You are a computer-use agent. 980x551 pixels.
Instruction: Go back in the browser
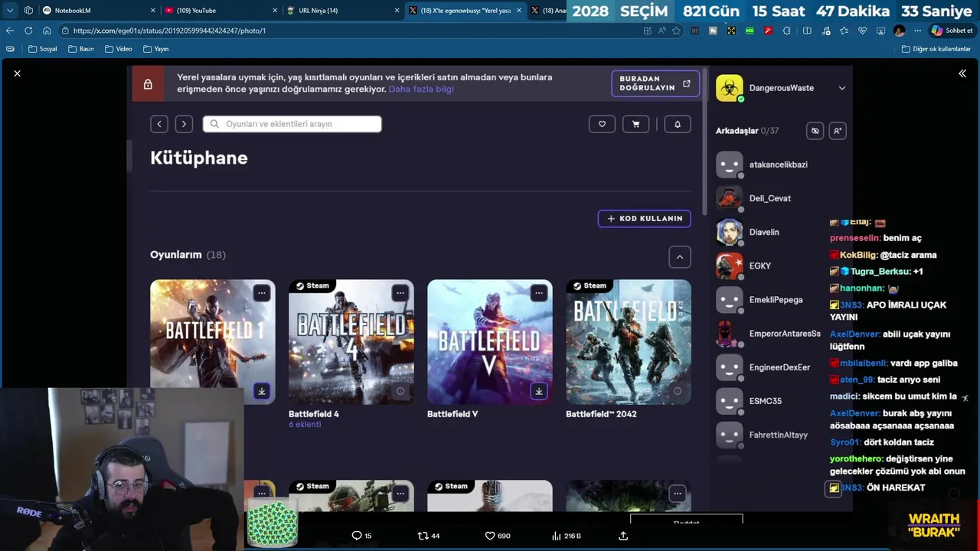point(10,31)
